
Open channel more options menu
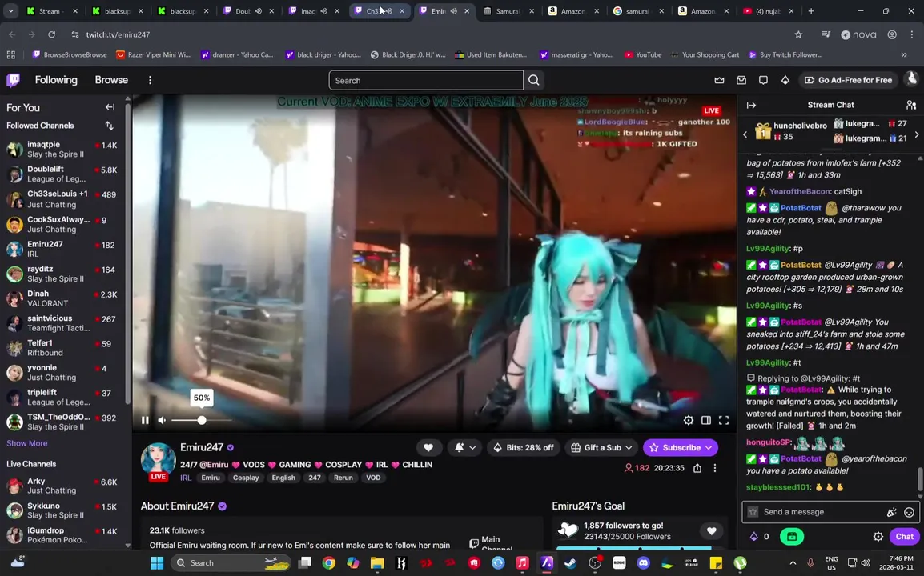point(715,468)
